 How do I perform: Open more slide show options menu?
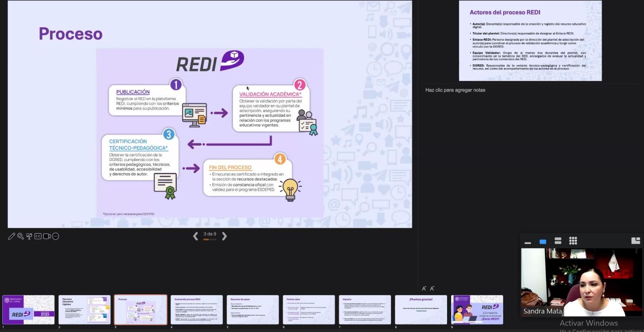56,236
